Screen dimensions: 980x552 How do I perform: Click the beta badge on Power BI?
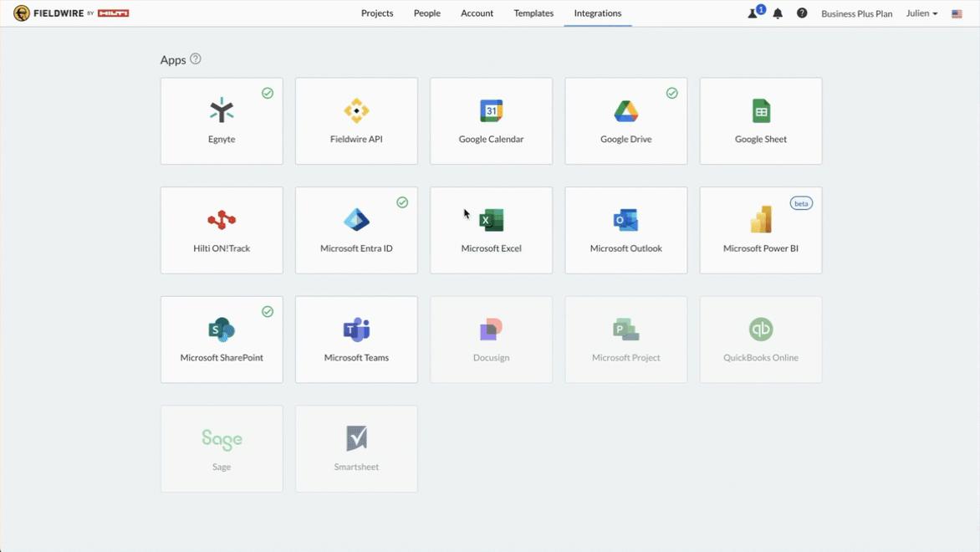(x=801, y=203)
